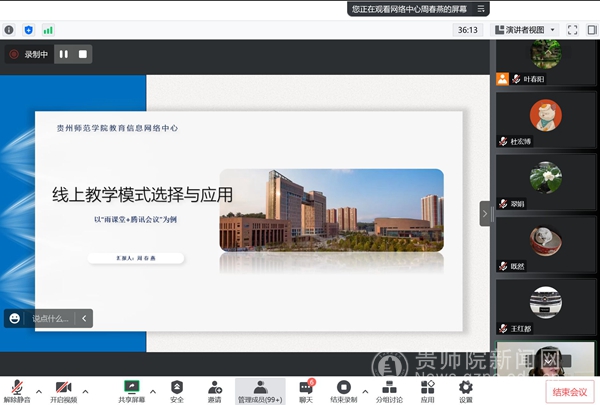The image size is (600, 405).
Task: Open breakout rooms (分组讨论)
Action: click(x=389, y=389)
